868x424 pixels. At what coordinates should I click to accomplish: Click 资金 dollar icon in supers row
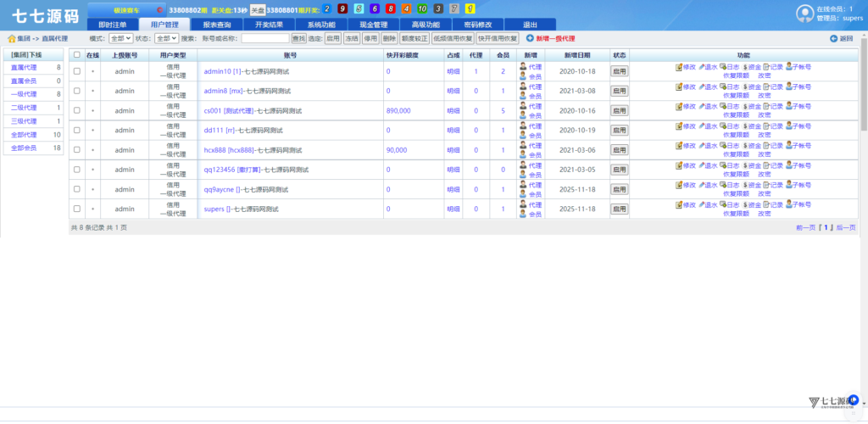744,205
